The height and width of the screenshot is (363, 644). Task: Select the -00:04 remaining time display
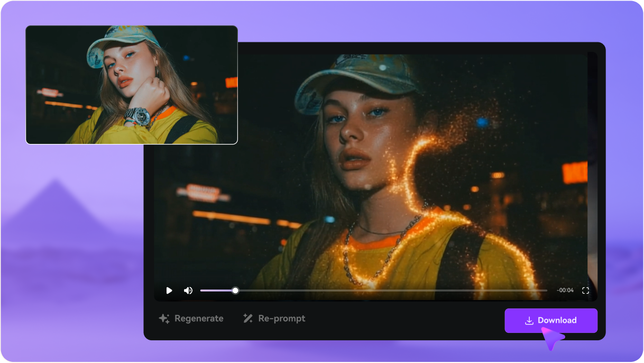click(565, 290)
